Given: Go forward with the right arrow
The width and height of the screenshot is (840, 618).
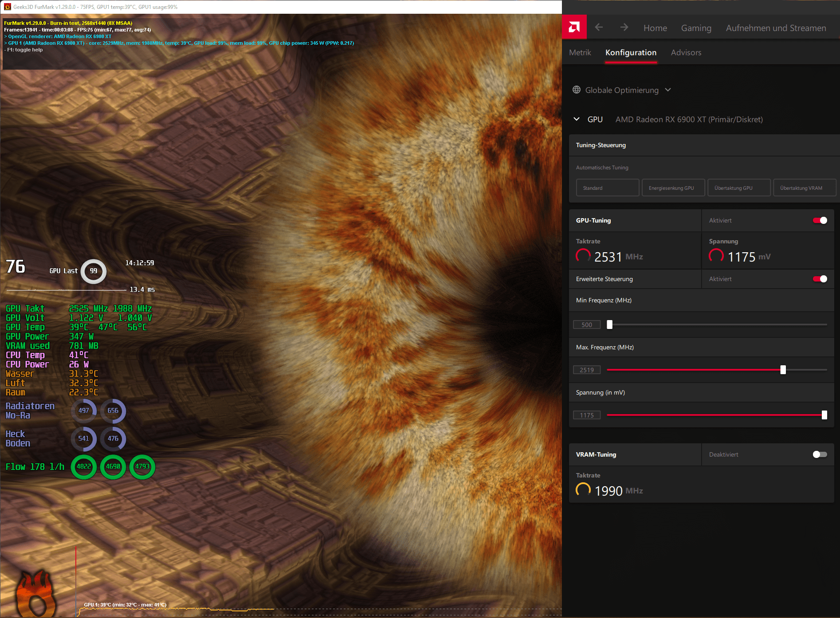Looking at the screenshot, I should pyautogui.click(x=624, y=27).
